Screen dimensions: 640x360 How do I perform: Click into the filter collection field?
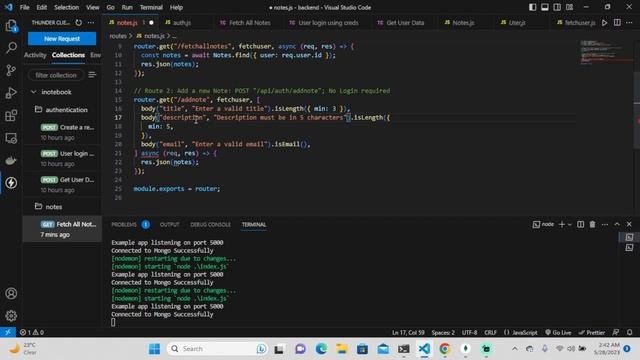[56, 75]
